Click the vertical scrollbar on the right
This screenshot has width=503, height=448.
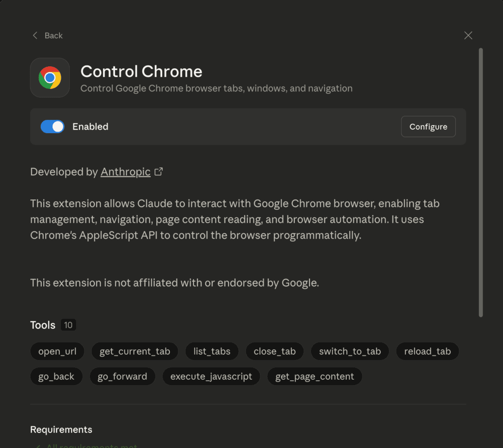pyautogui.click(x=481, y=182)
